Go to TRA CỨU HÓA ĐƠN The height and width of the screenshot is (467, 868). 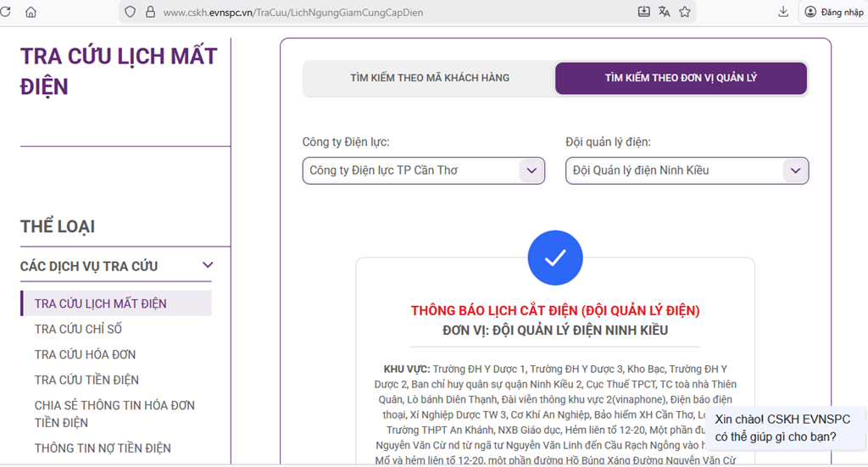(85, 354)
